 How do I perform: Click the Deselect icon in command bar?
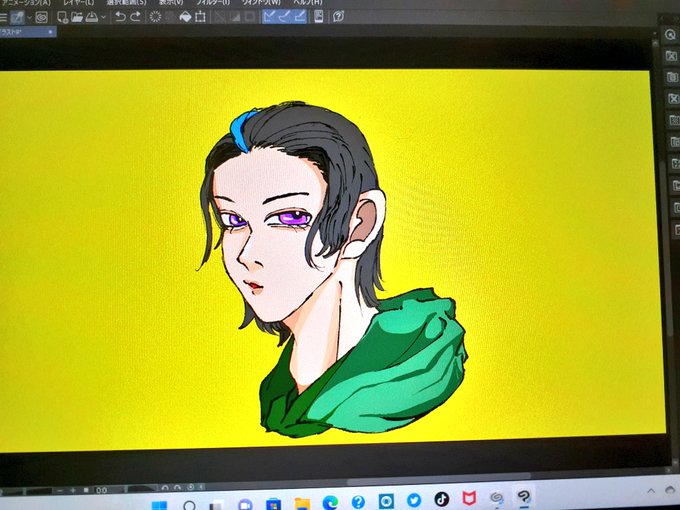coord(220,17)
